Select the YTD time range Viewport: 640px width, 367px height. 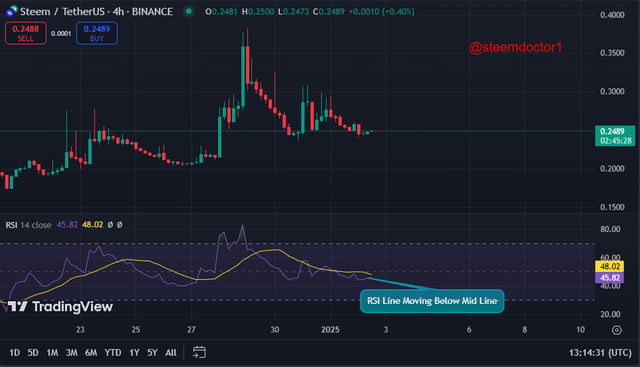(113, 352)
